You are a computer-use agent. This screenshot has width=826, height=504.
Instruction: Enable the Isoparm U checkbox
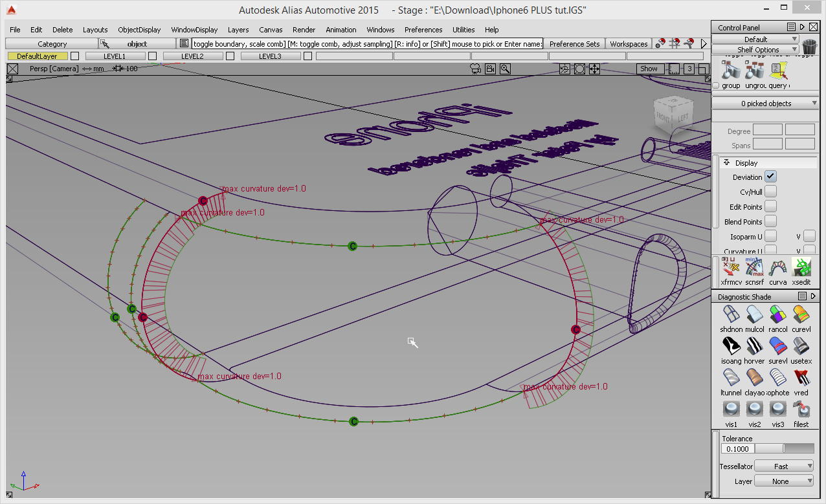click(770, 236)
